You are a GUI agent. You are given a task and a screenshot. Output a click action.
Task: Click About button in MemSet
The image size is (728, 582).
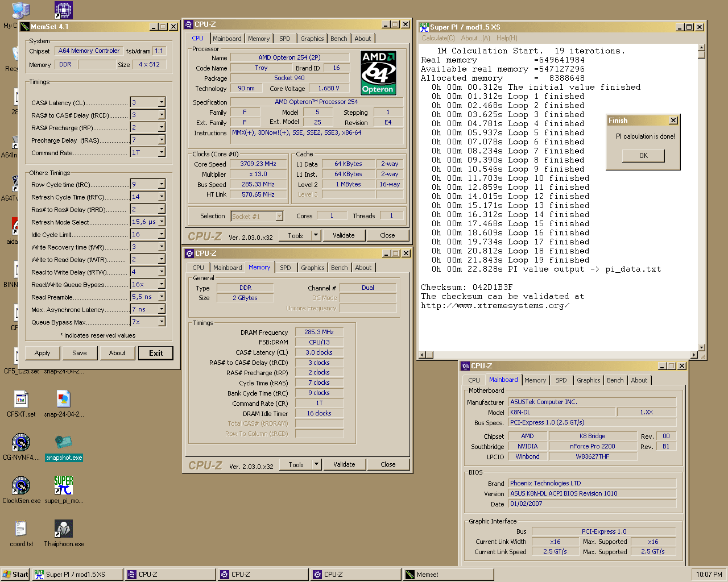117,353
